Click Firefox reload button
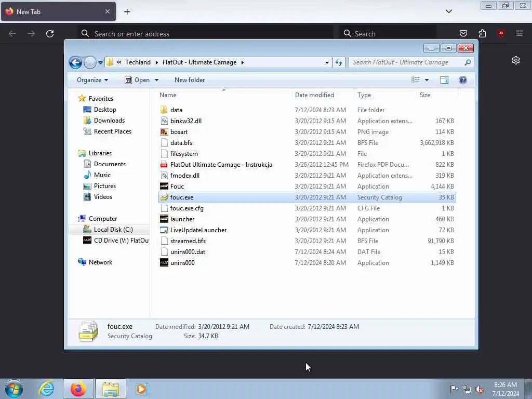The width and height of the screenshot is (532, 399). click(50, 34)
